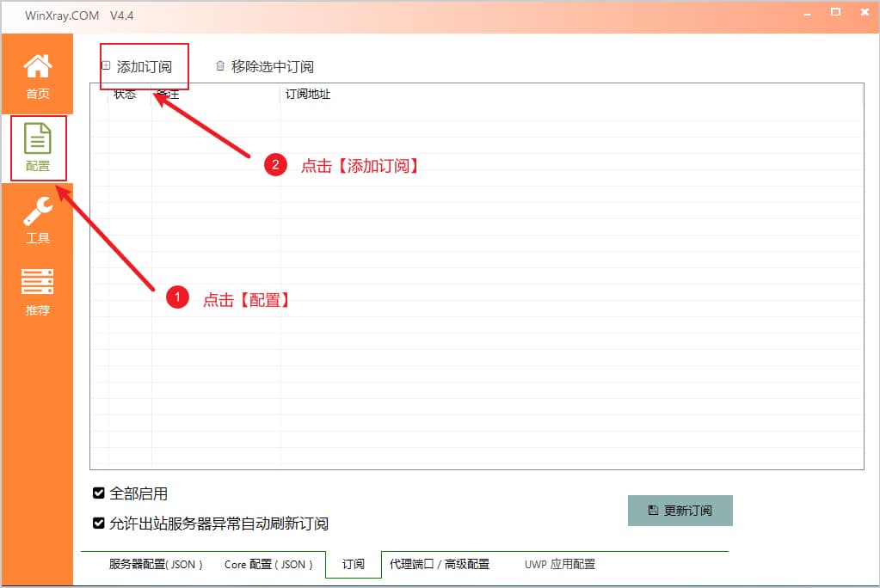The image size is (880, 588).
Task: Click the 状态 column header
Action: point(126,95)
